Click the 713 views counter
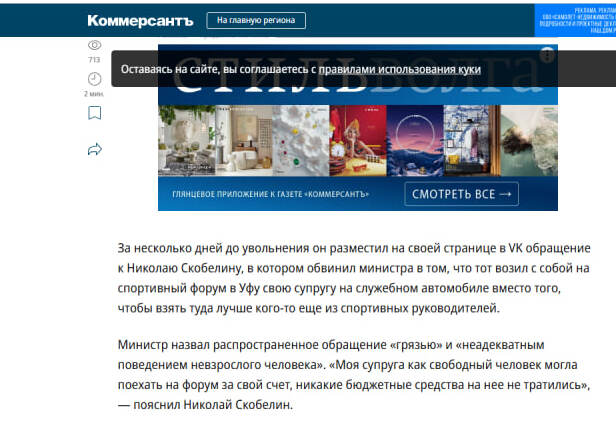 click(x=94, y=60)
